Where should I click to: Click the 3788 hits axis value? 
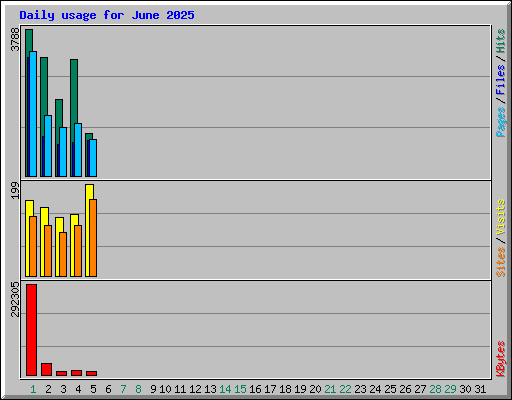coord(15,39)
